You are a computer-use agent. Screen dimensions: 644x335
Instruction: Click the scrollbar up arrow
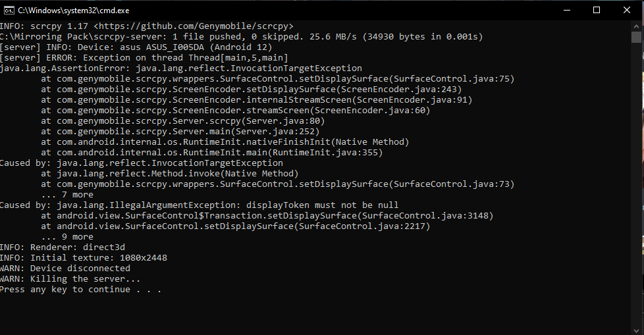coord(636,25)
